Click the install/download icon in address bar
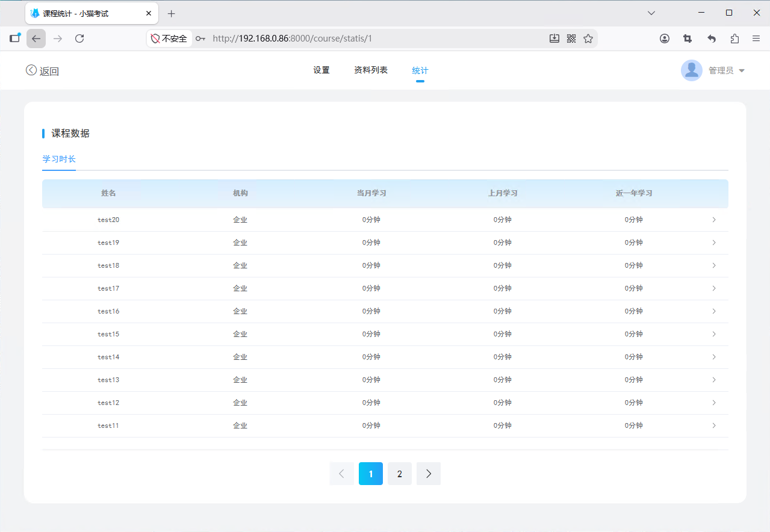The width and height of the screenshot is (770, 532). point(554,39)
